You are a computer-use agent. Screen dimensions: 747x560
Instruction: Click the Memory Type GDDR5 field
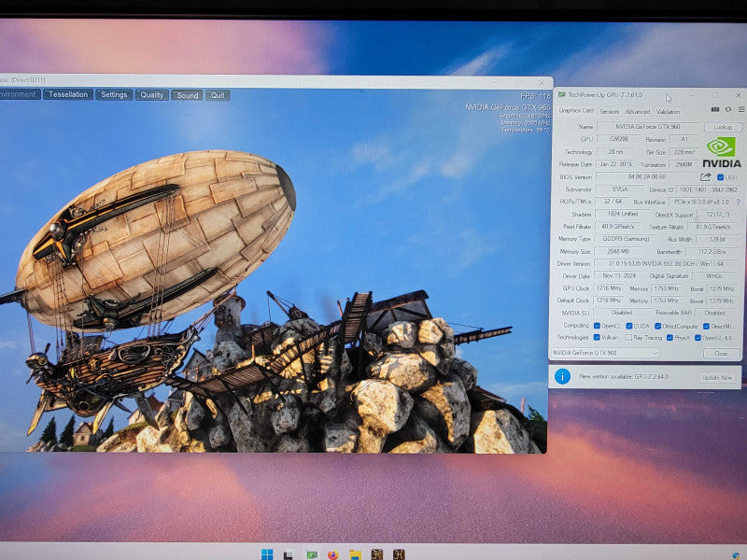[626, 239]
